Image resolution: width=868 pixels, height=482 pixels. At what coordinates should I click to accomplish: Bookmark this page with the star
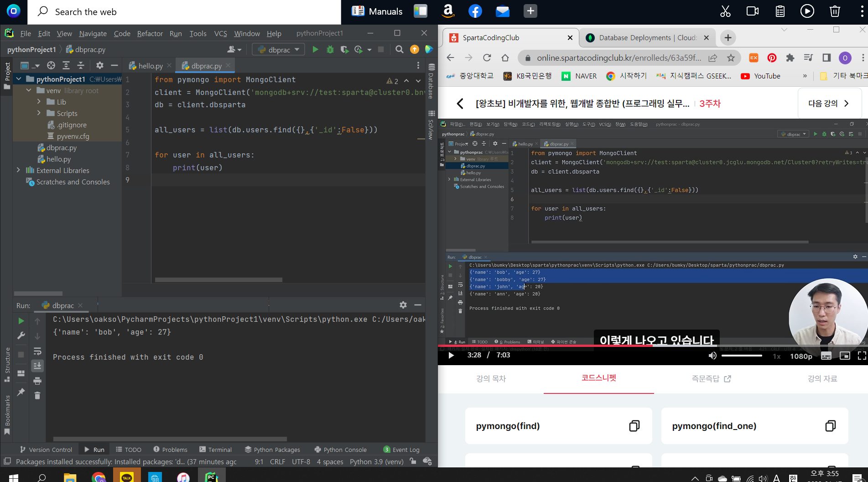tap(731, 58)
